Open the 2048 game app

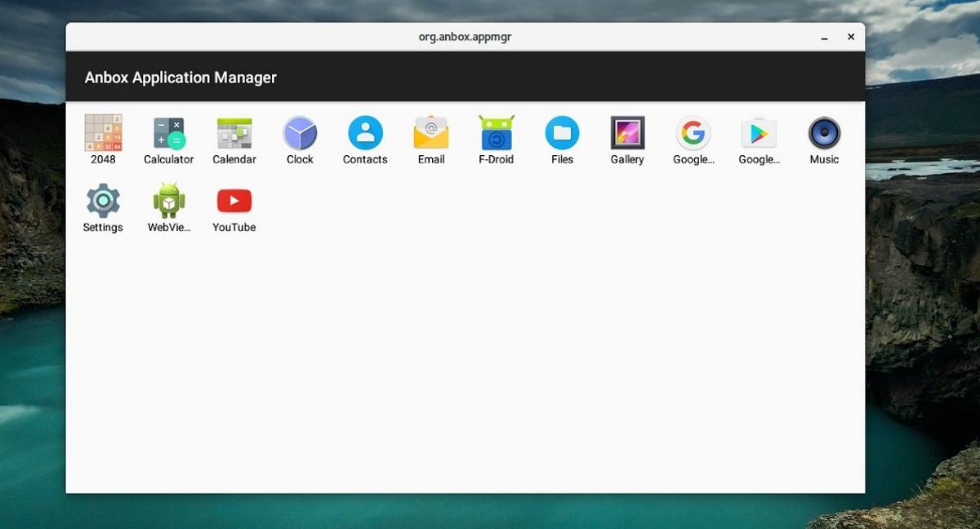(x=103, y=133)
